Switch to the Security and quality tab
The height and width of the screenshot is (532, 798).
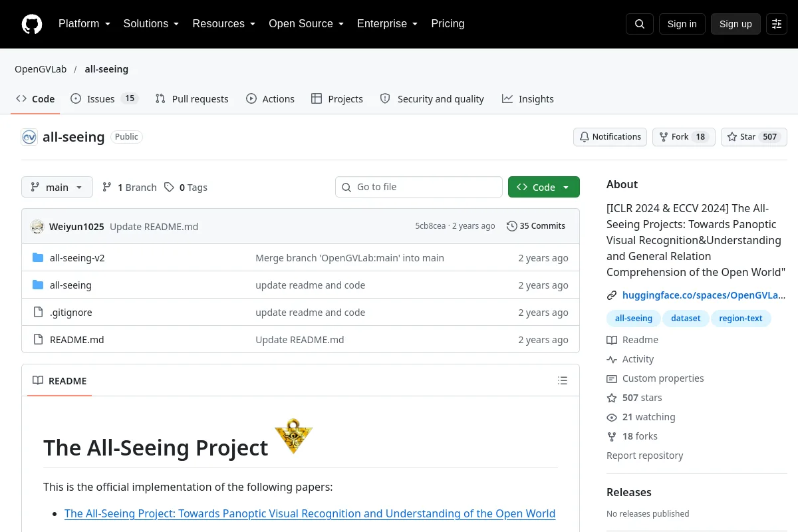(x=432, y=99)
